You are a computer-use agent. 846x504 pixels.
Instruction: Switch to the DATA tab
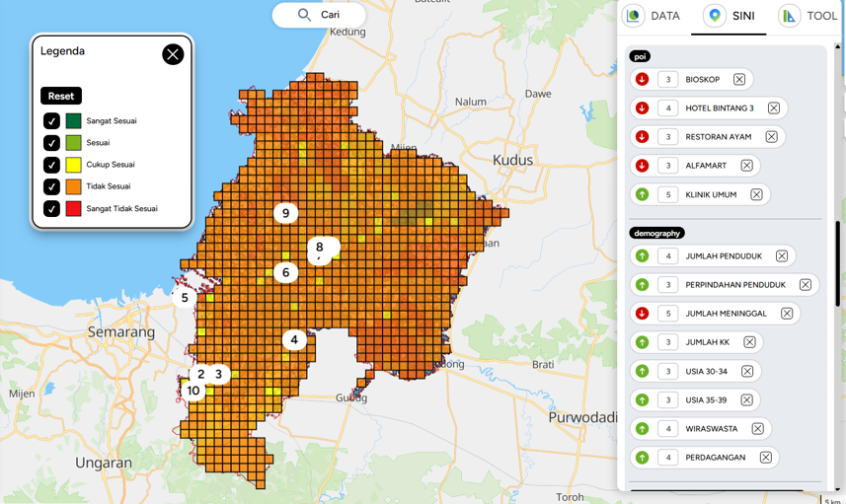pos(653,17)
